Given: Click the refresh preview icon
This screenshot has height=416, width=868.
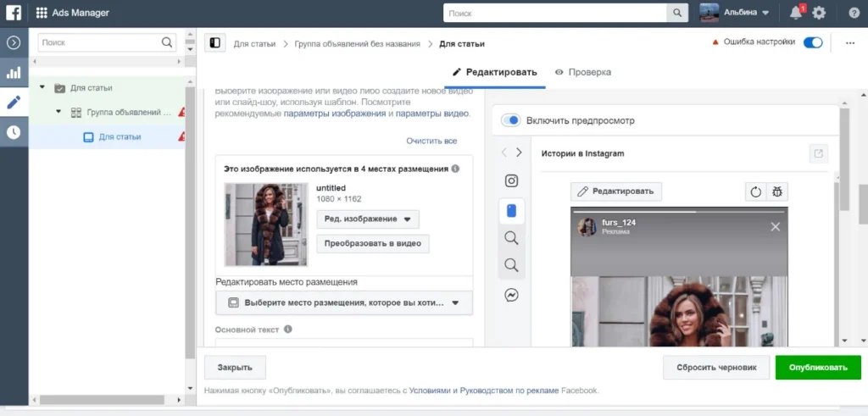Looking at the screenshot, I should pyautogui.click(x=755, y=192).
